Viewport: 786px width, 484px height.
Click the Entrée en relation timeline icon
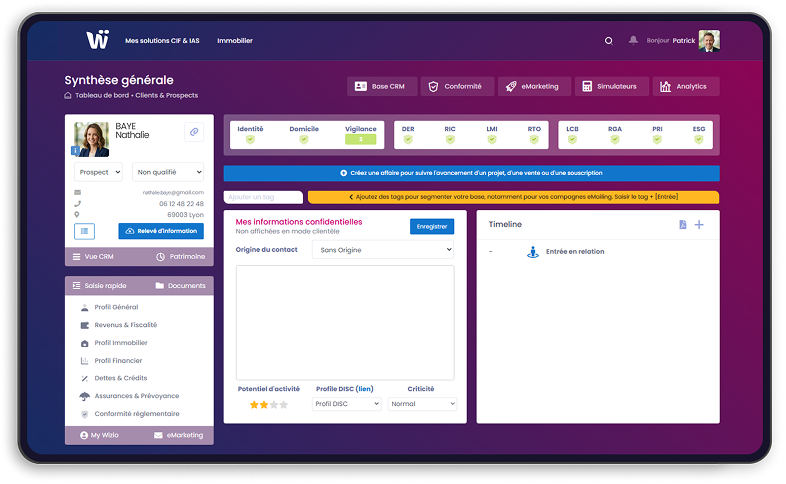pyautogui.click(x=533, y=252)
